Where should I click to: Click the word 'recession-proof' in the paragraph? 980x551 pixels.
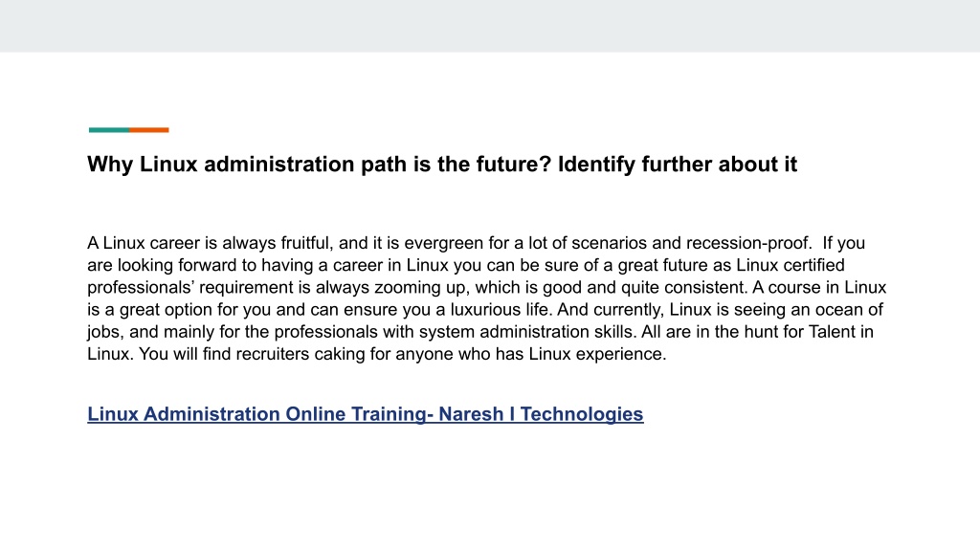748,243
